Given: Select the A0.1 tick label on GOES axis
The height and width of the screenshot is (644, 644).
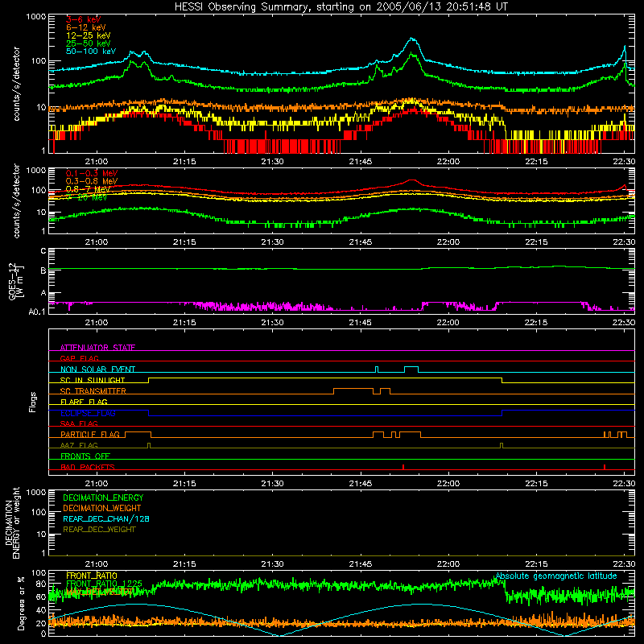Looking at the screenshot, I should click(x=37, y=312).
